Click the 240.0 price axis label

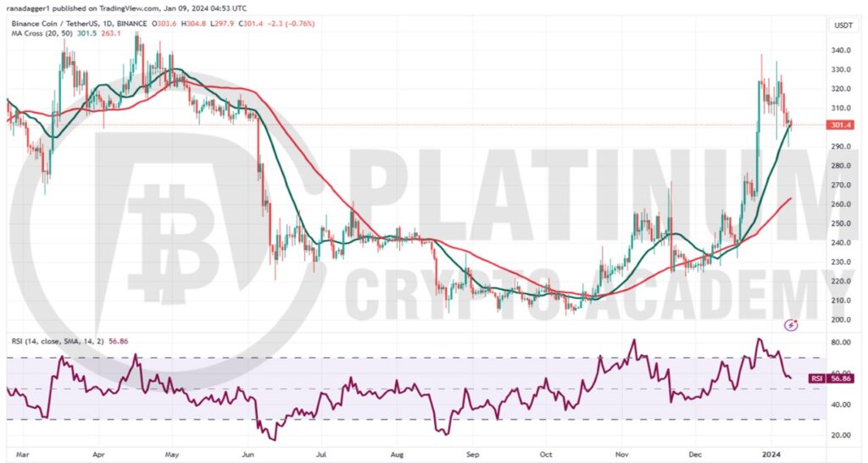click(x=840, y=243)
